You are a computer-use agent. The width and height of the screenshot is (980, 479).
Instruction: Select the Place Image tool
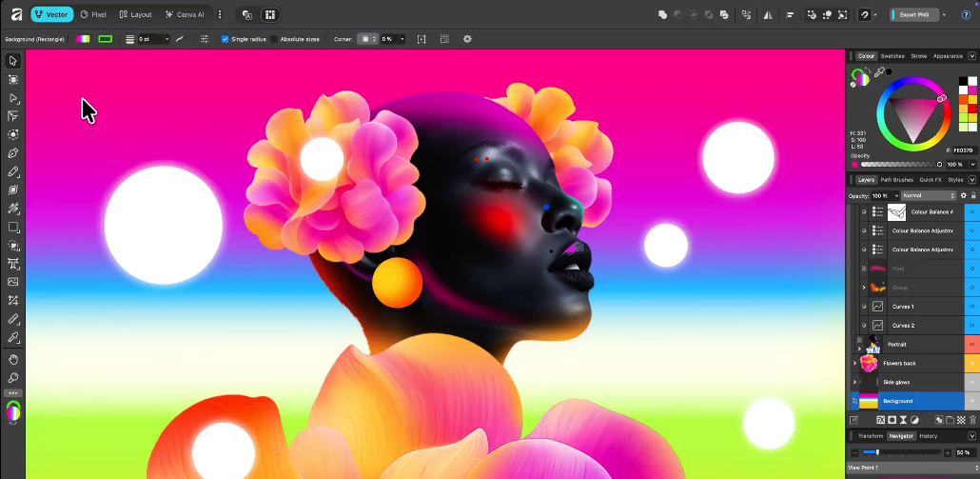point(13,282)
